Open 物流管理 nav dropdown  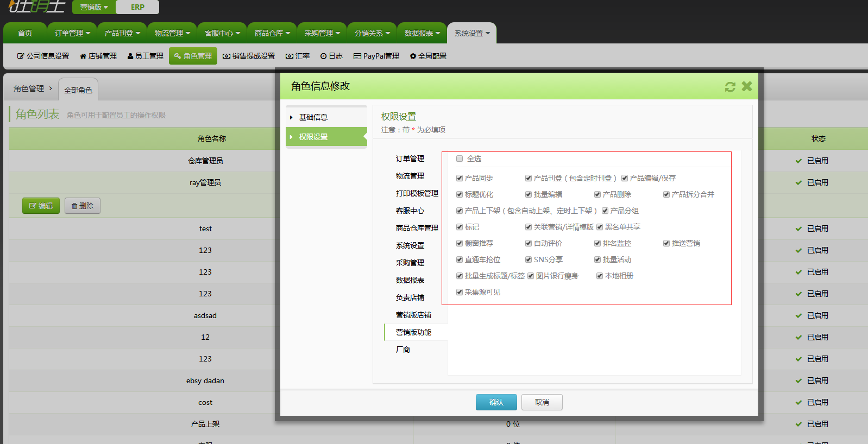click(172, 33)
